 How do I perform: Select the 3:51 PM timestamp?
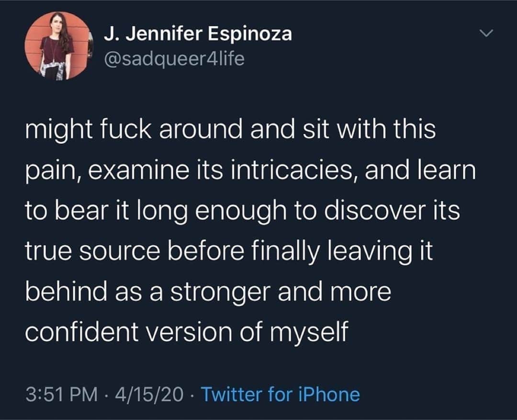pyautogui.click(x=62, y=395)
